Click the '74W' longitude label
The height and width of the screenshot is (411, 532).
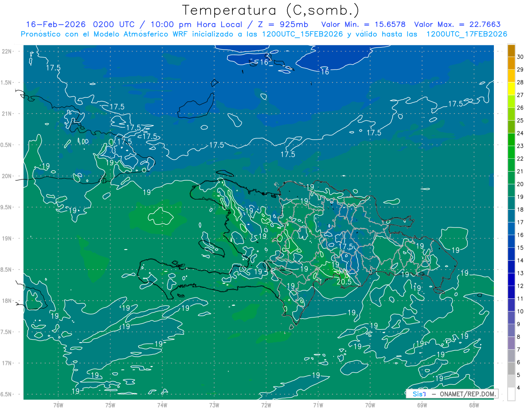[x=162, y=405]
